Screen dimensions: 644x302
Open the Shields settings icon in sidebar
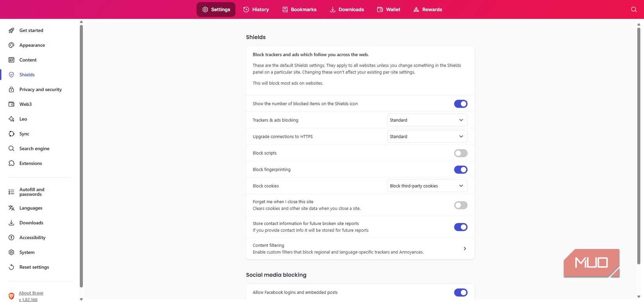point(12,75)
